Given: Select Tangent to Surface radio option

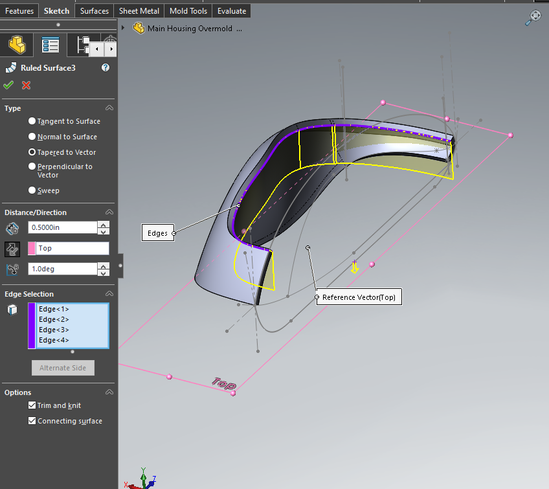Looking at the screenshot, I should [x=32, y=121].
